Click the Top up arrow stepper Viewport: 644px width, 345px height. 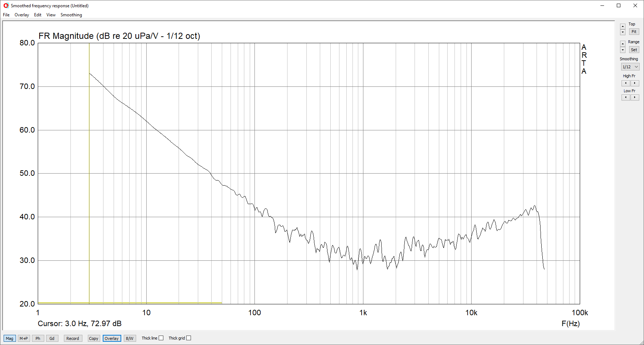pyautogui.click(x=623, y=26)
